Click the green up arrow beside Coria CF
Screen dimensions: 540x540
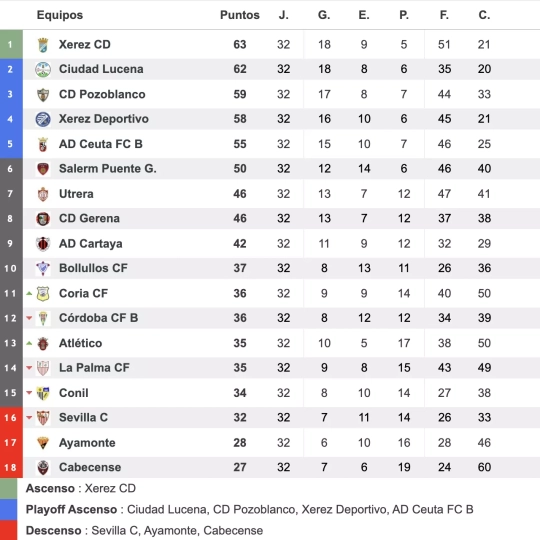(29, 293)
